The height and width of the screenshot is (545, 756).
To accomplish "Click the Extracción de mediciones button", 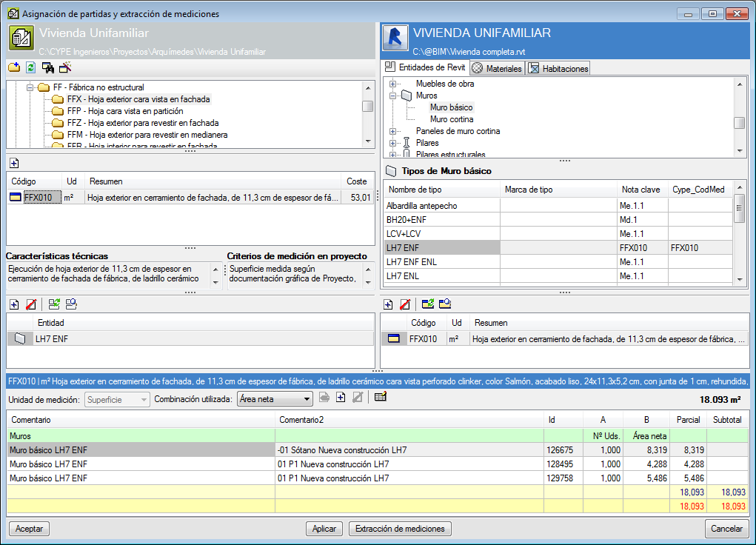I will (400, 529).
